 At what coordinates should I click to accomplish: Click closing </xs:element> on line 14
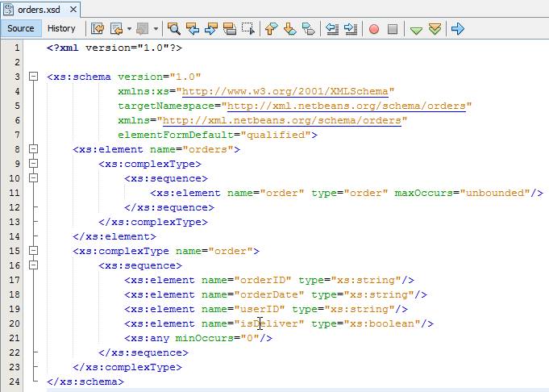[114, 236]
